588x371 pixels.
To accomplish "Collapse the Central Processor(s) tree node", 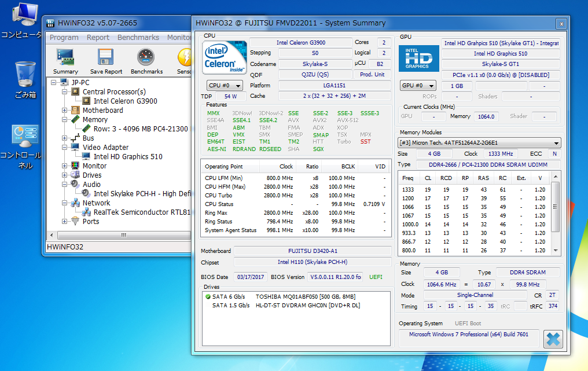I will click(65, 92).
